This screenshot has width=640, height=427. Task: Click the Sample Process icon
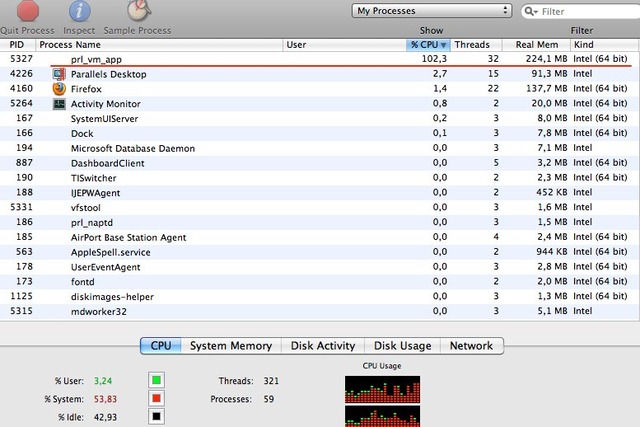(139, 10)
